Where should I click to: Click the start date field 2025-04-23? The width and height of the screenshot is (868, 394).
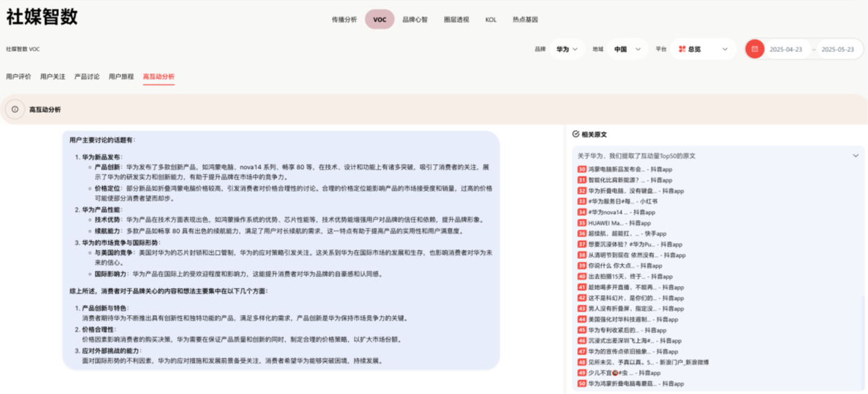[785, 50]
